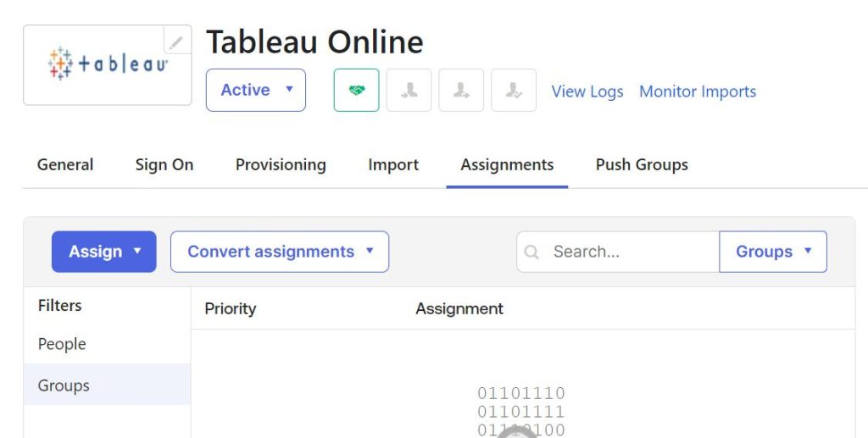Click the pencil edit logo icon
The width and height of the screenshot is (868, 438).
176,42
